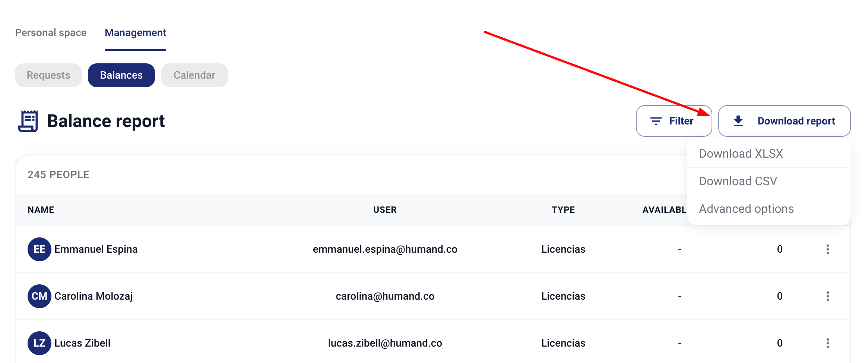
Task: Click the LZ avatar circle
Action: point(39,343)
